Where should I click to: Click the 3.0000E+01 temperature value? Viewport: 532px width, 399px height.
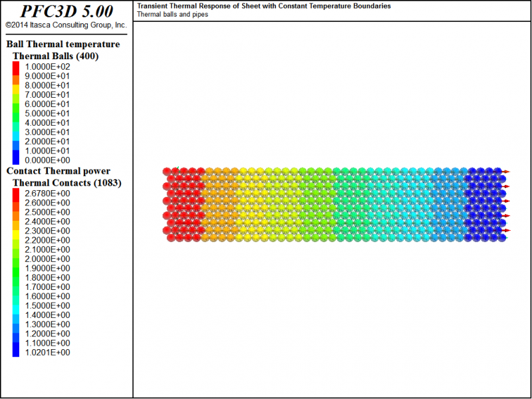pyautogui.click(x=47, y=132)
